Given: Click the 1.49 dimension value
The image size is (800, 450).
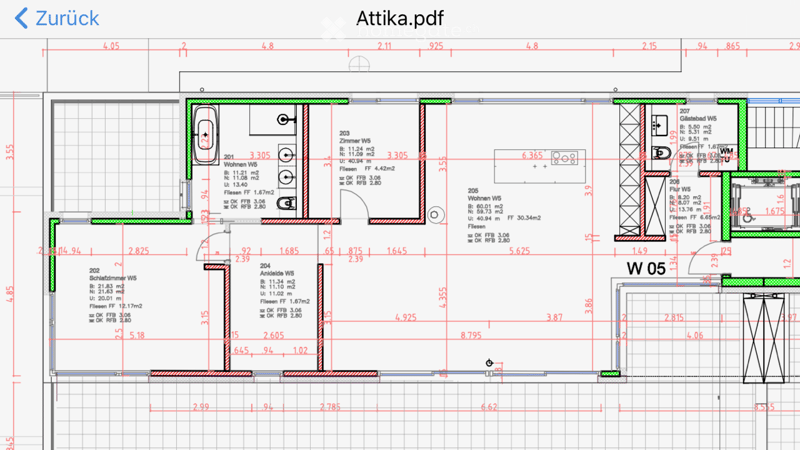Looking at the screenshot, I should coord(640,251).
